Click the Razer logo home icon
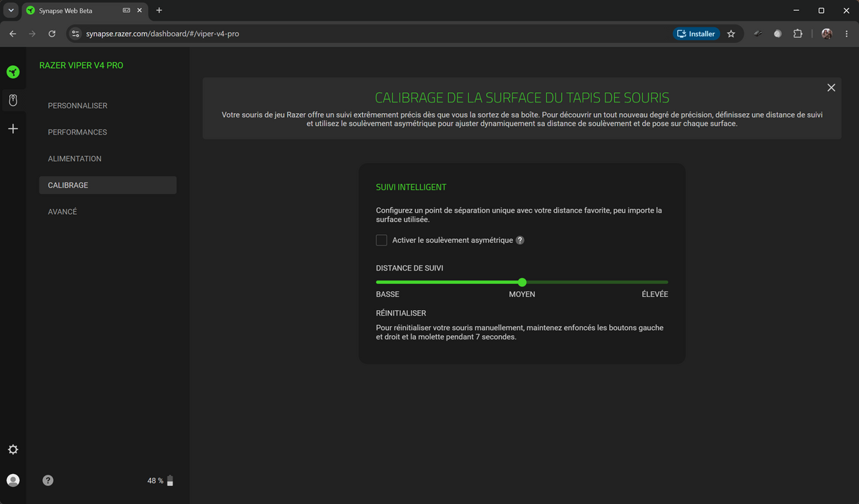859x504 pixels. [13, 72]
